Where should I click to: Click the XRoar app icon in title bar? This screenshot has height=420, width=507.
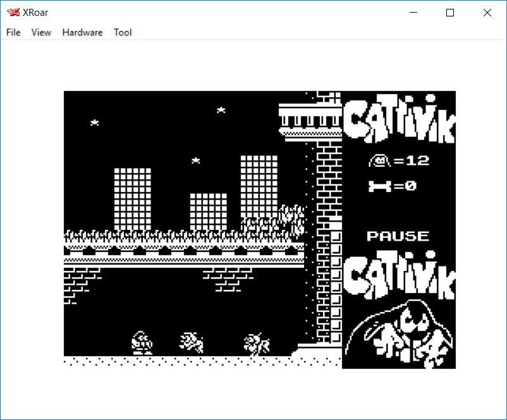(13, 13)
